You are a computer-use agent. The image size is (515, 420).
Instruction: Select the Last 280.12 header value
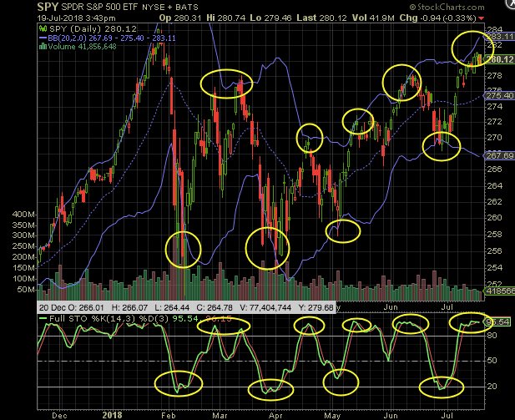tap(321, 18)
